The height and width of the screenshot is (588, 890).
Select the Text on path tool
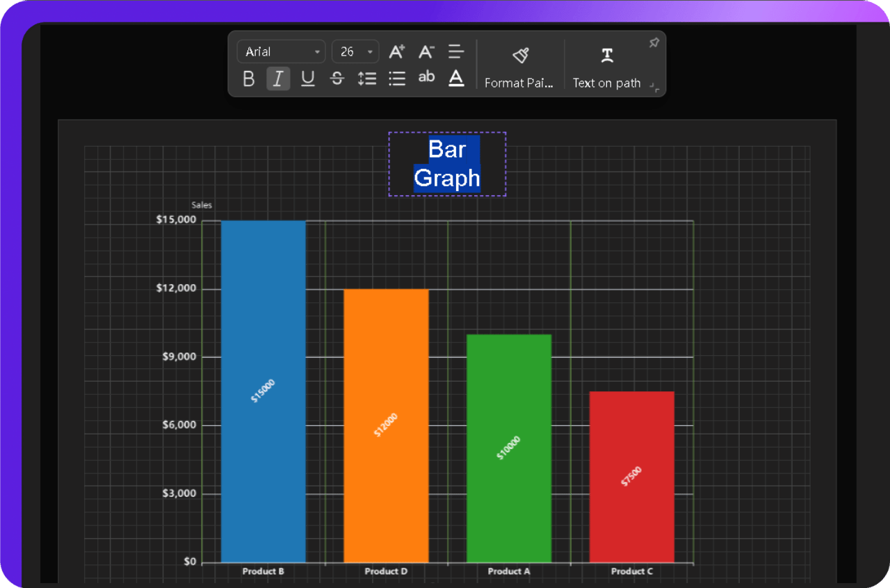pyautogui.click(x=607, y=67)
